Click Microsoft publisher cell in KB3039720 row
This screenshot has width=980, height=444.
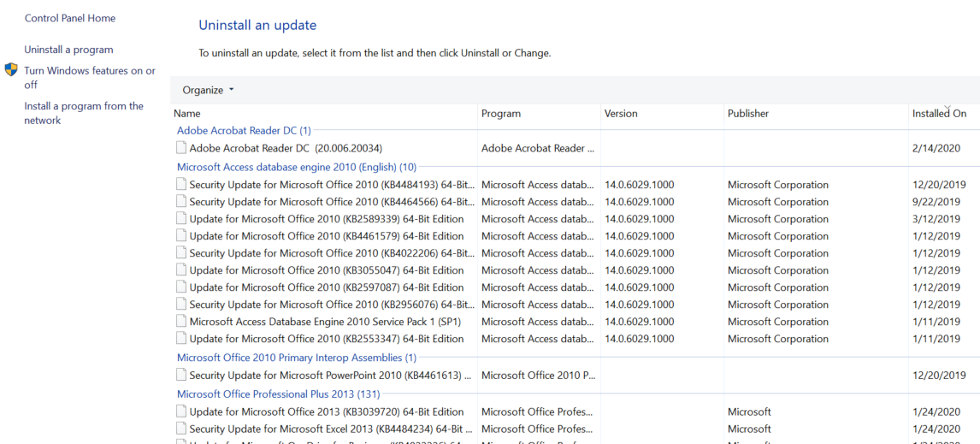(x=749, y=411)
